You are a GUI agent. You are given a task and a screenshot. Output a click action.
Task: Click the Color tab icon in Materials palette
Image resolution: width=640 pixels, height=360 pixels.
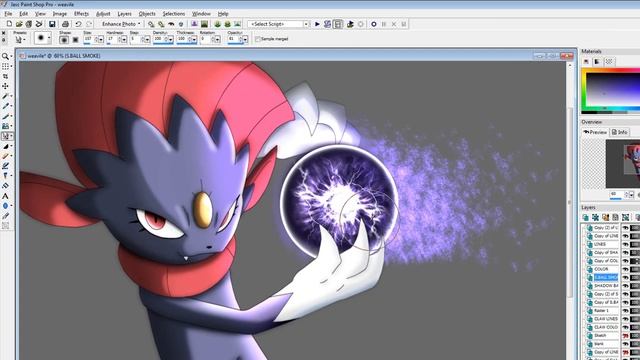[586, 62]
